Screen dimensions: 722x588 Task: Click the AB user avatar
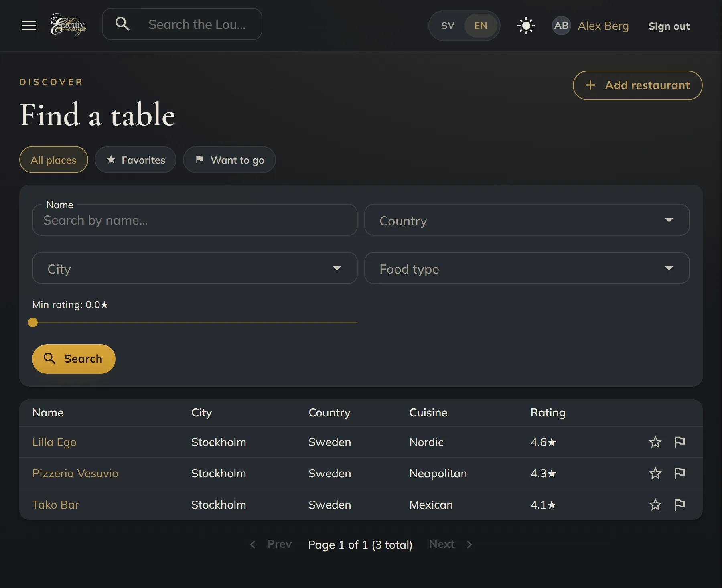pos(561,26)
